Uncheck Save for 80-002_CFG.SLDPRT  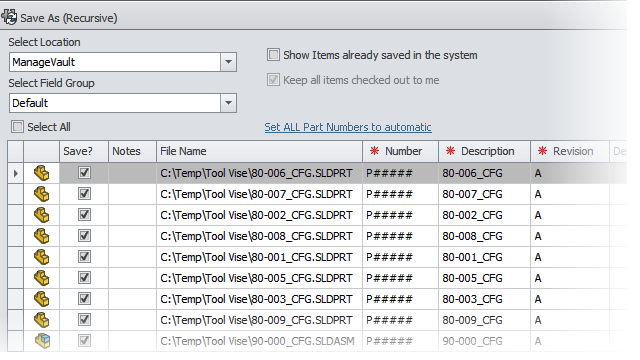point(84,215)
